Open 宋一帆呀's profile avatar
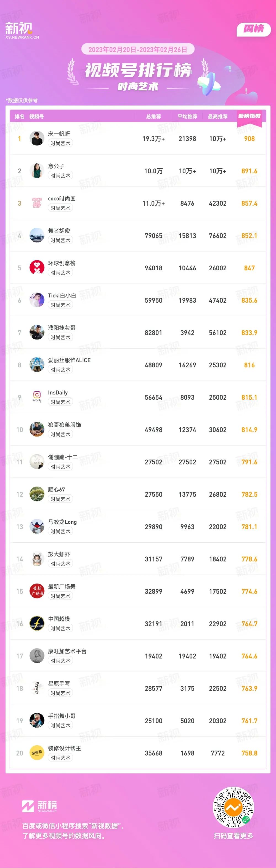This screenshot has width=276, height=868. [x=37, y=138]
